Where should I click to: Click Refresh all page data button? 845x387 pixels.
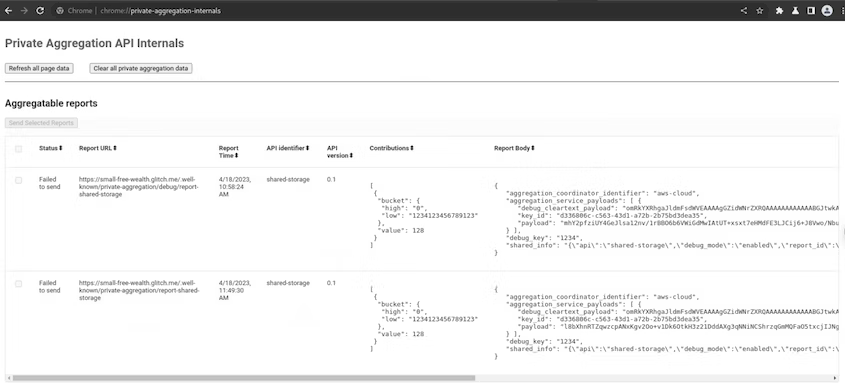point(39,68)
